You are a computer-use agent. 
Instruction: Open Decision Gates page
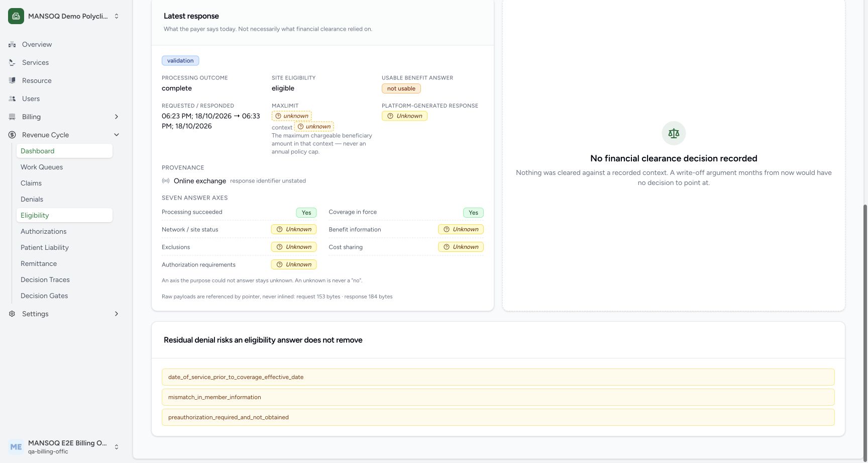pyautogui.click(x=64, y=296)
